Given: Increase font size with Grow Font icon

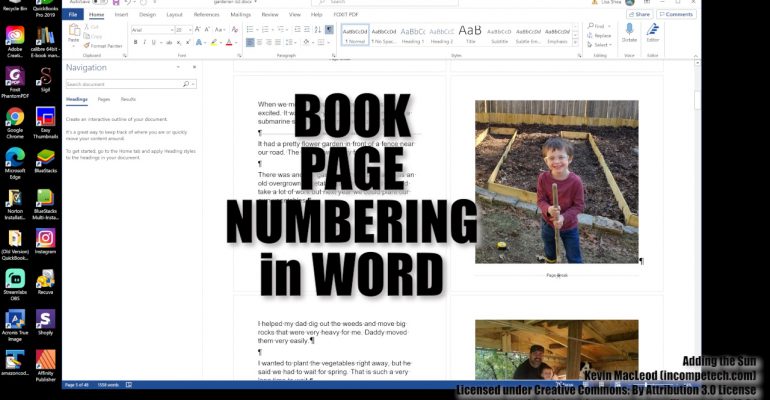Looking at the screenshot, I should click(x=198, y=30).
